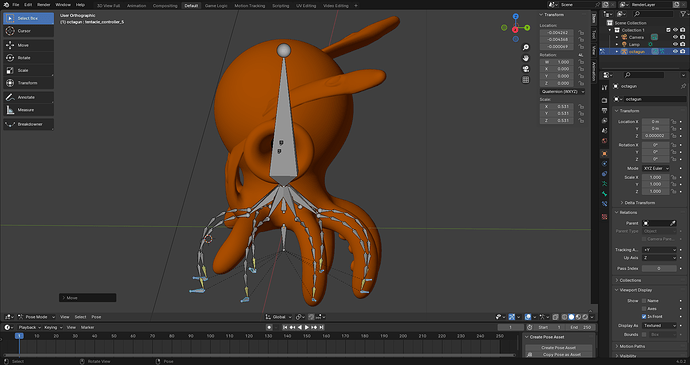The height and width of the screenshot is (365, 690).
Task: Select the Transform tool
Action: click(29, 83)
